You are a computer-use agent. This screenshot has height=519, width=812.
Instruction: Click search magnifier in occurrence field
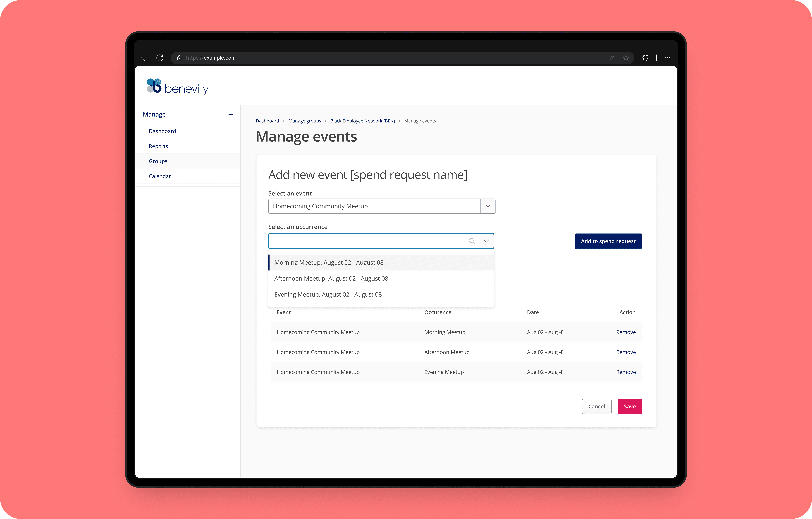[x=472, y=241]
